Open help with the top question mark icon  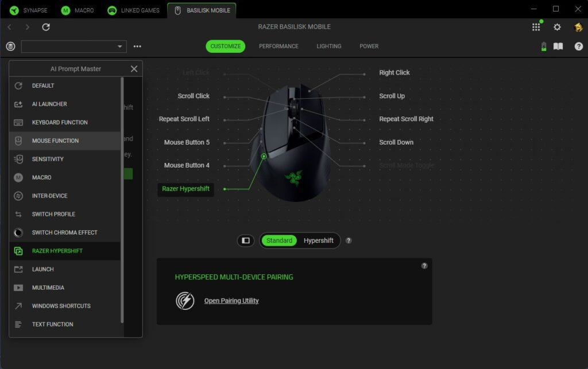pos(579,46)
